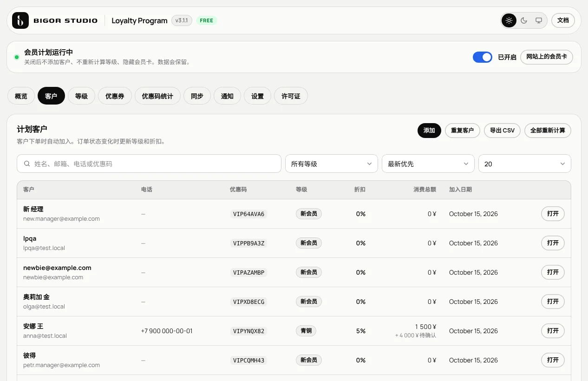The height and width of the screenshot is (381, 588).
Task: Click the 新会员 badge in lpqa row
Action: (x=309, y=243)
